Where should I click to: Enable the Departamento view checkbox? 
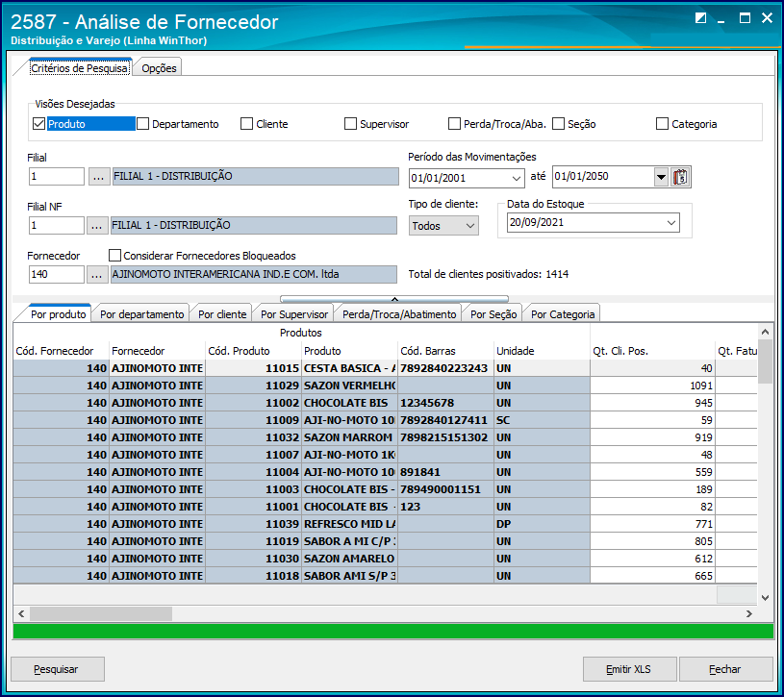[143, 123]
